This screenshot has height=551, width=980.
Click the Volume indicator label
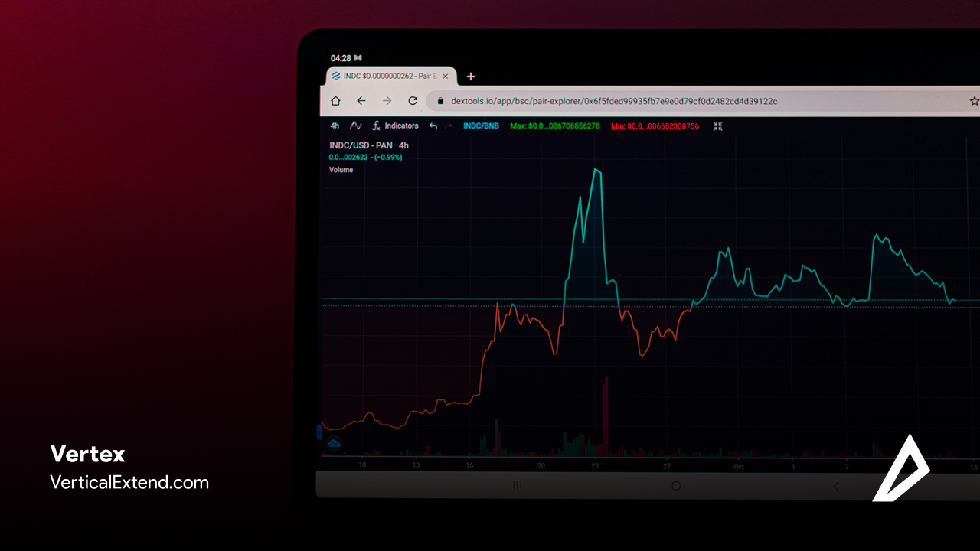(341, 170)
